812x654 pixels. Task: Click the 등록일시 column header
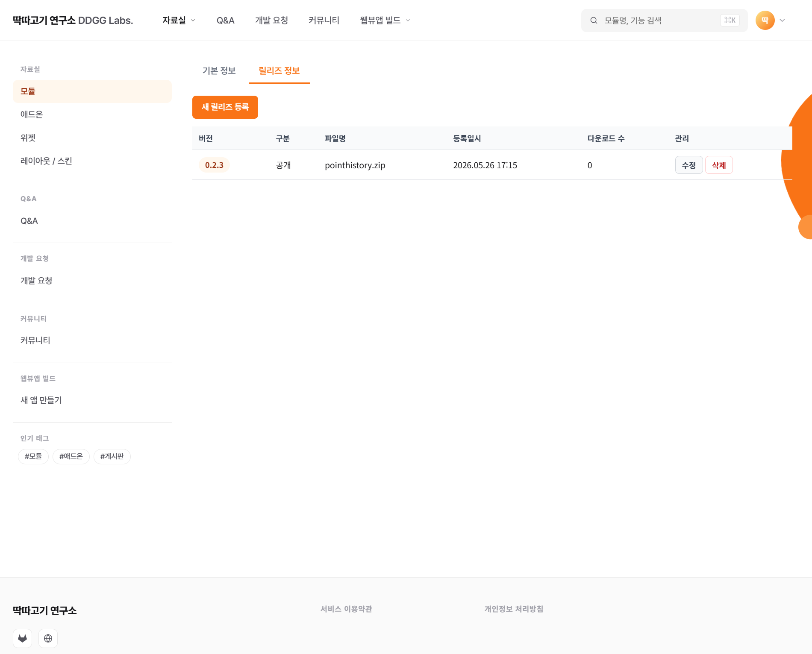467,138
